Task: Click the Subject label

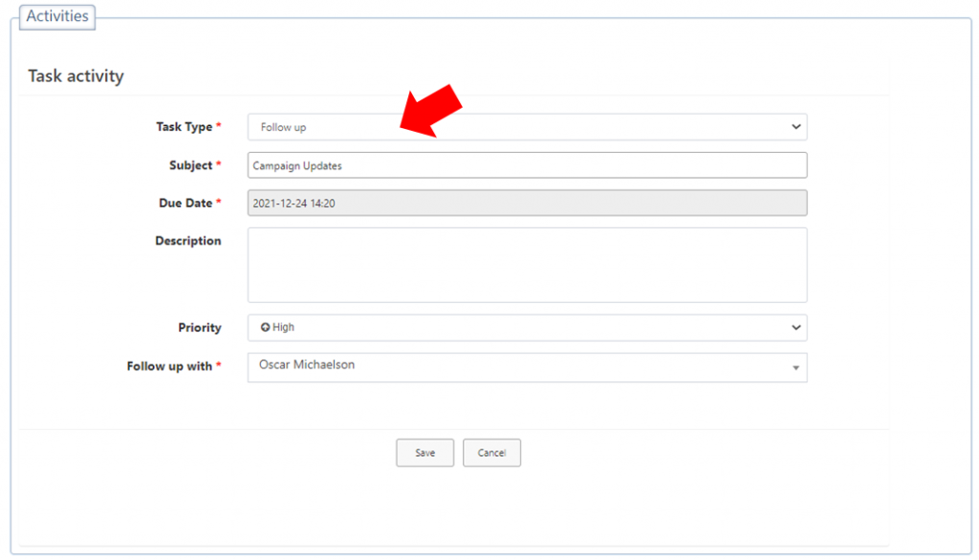Action: pyautogui.click(x=190, y=165)
